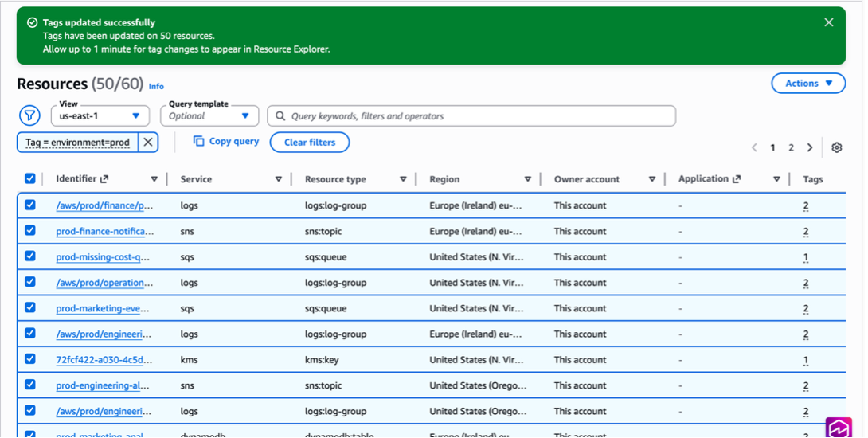Uncheck the prod-engineering-al sns row
Image resolution: width=868 pixels, height=438 pixels.
pos(30,385)
